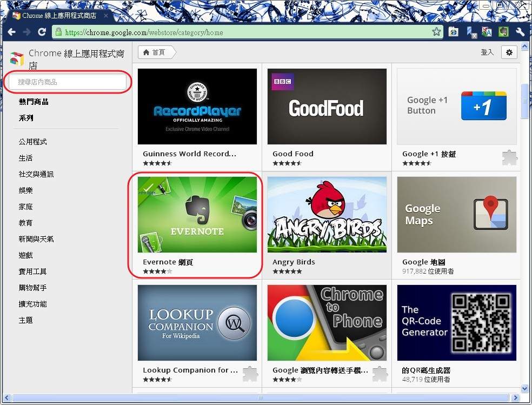Open the Chrome to Phone thumbnail
The height and width of the screenshot is (405, 532).
pyautogui.click(x=327, y=323)
